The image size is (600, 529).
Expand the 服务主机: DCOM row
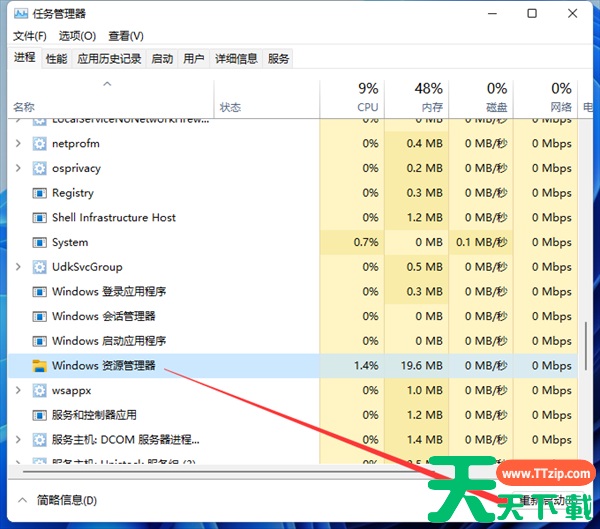(x=18, y=440)
